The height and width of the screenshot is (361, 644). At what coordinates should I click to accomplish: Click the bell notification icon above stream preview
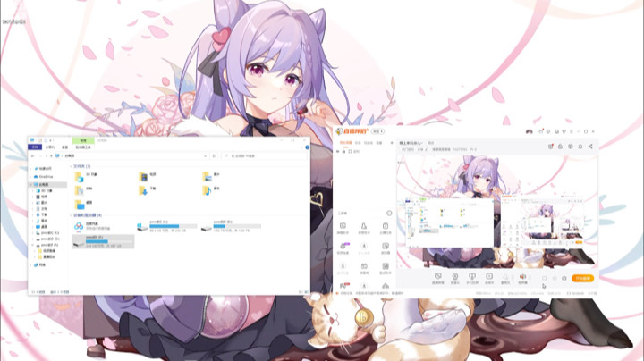[580, 147]
